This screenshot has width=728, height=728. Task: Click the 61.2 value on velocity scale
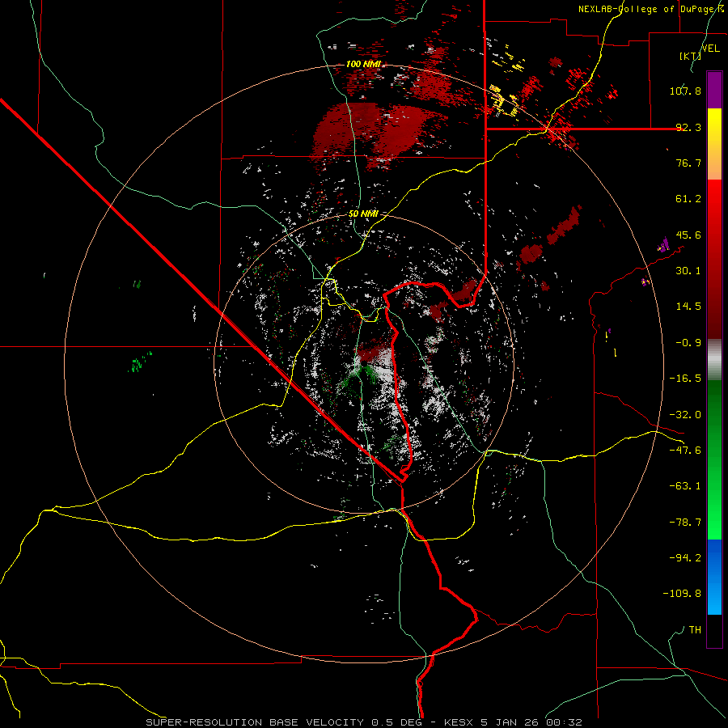(688, 199)
